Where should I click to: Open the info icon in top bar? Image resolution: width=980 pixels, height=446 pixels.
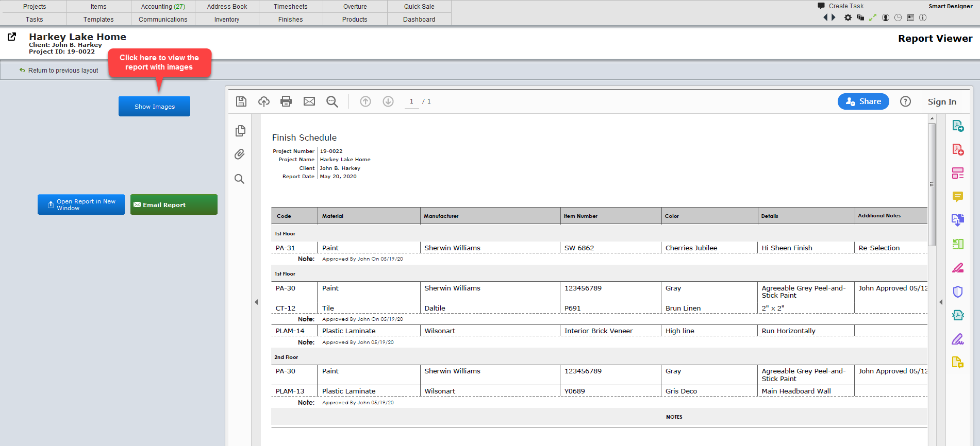coord(923,18)
